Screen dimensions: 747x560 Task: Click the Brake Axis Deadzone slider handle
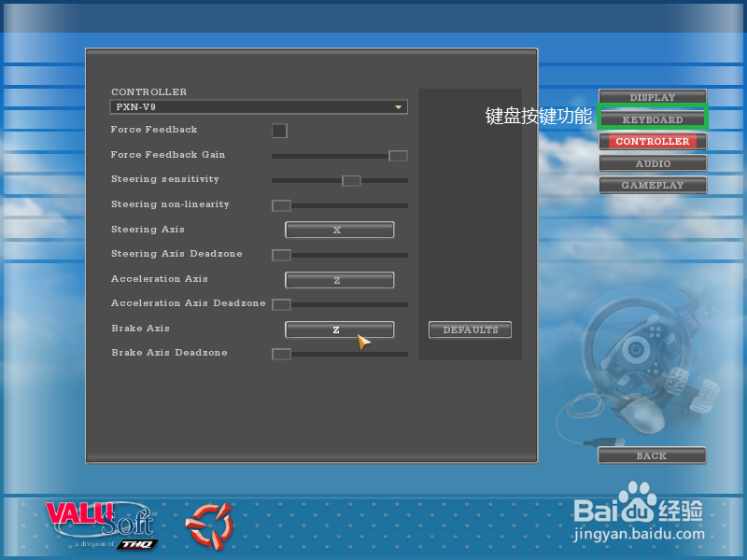coord(282,355)
